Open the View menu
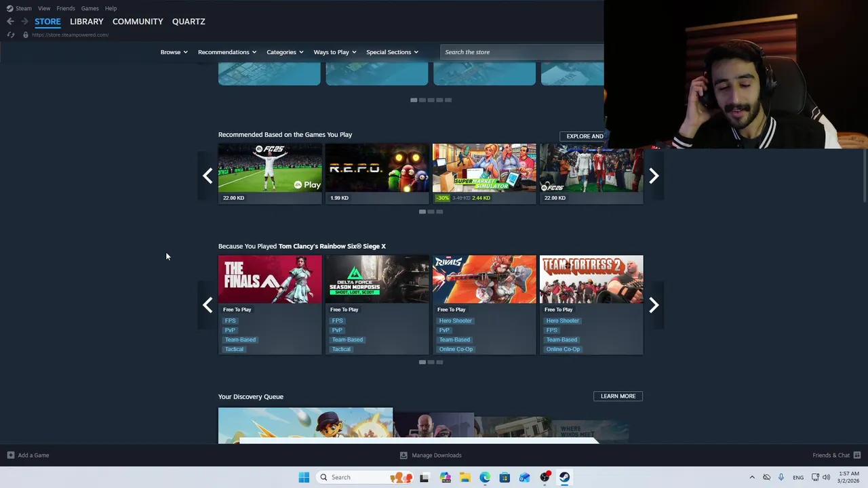This screenshot has height=488, width=868. pos(44,8)
